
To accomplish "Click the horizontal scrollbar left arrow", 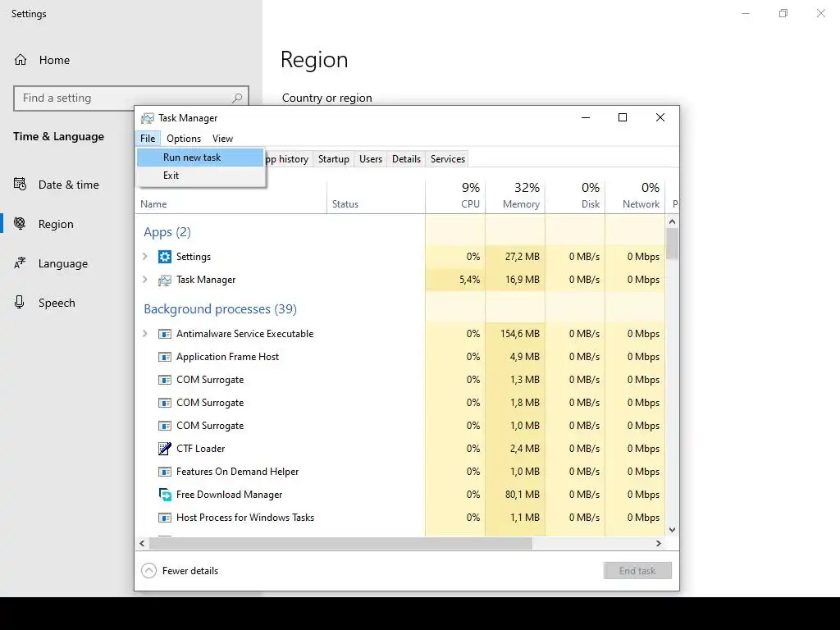I will [142, 543].
